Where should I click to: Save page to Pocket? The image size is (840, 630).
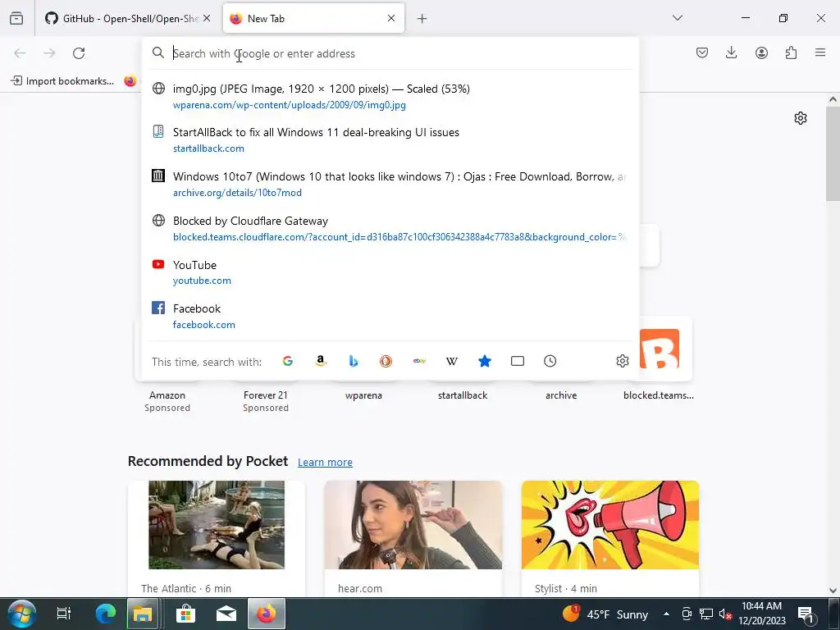[x=702, y=52]
